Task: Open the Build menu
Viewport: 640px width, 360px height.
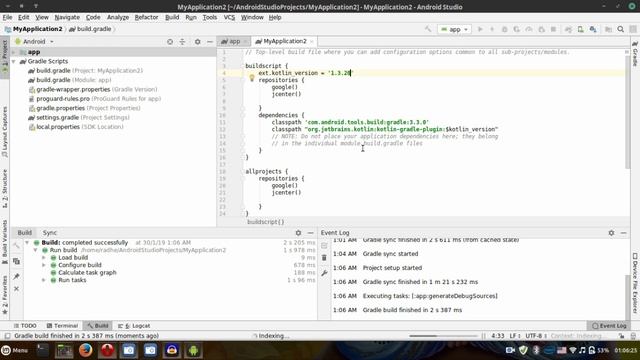Action: point(172,17)
